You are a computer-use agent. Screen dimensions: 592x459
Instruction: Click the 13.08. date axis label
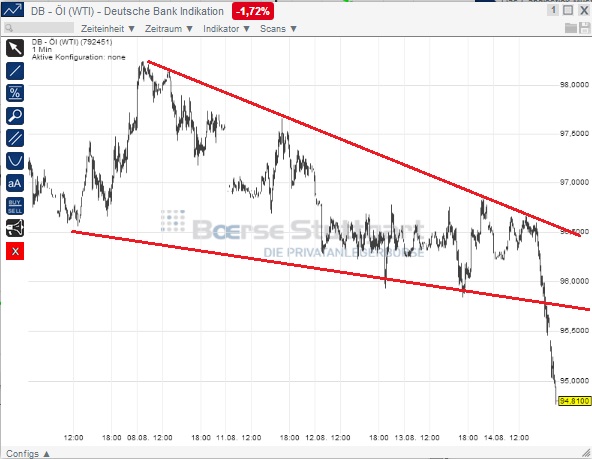tap(405, 438)
